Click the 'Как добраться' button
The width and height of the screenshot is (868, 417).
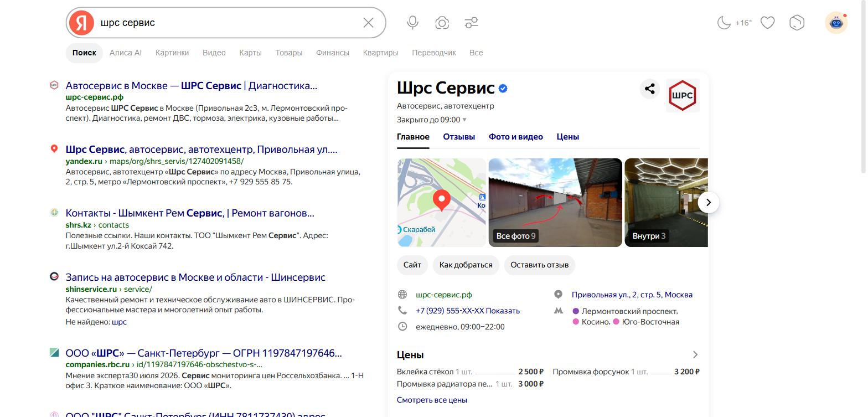(466, 265)
